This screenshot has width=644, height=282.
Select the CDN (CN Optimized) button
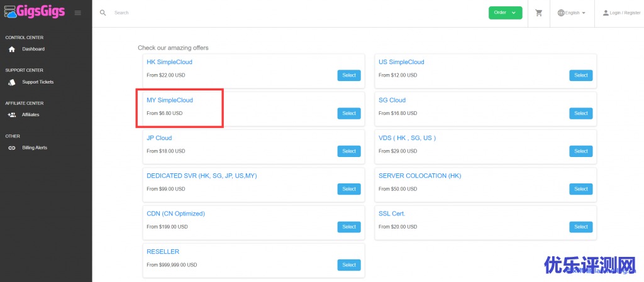pos(349,227)
